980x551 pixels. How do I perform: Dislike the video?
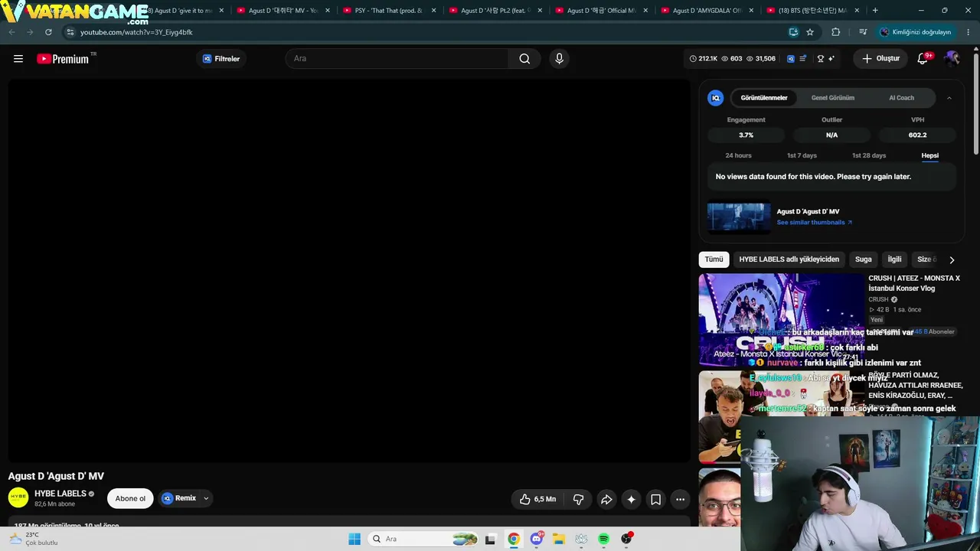tap(579, 500)
